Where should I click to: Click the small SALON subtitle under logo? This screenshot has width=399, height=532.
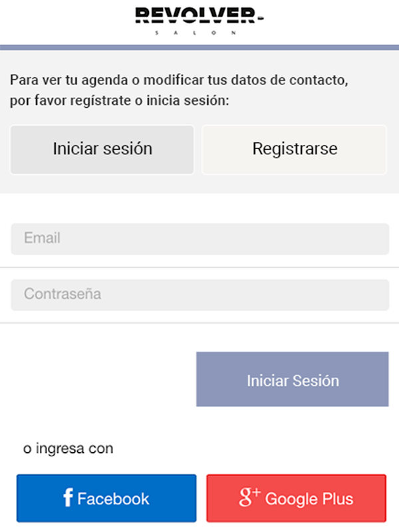click(196, 33)
